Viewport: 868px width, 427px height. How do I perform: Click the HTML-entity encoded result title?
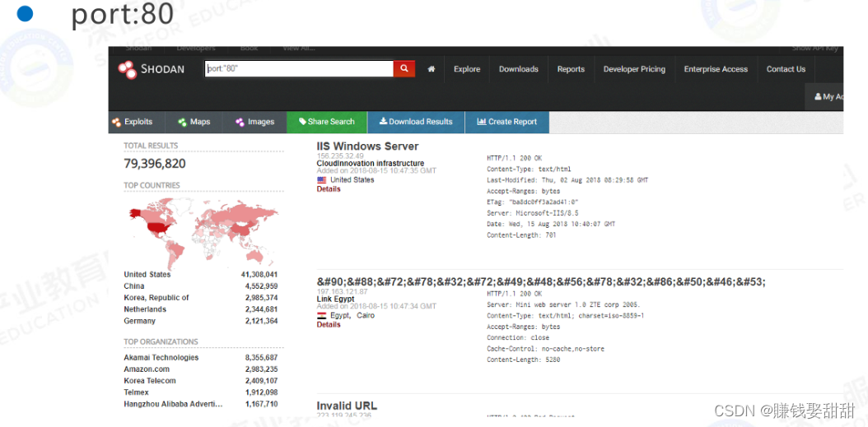coord(541,281)
